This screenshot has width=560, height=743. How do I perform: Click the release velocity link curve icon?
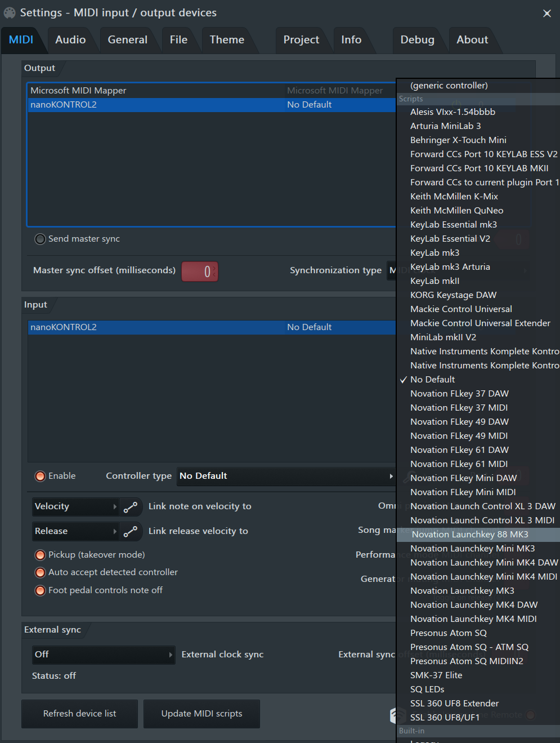coord(131,531)
